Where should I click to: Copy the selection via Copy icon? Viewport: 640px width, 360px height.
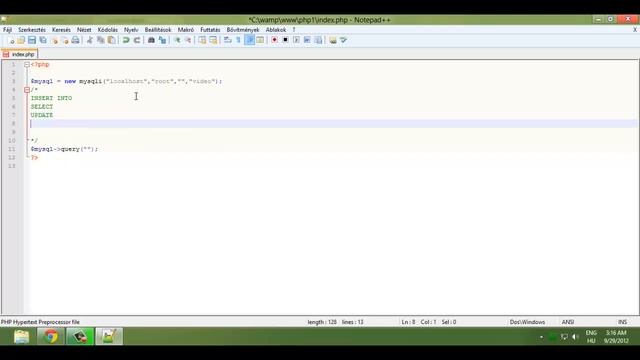[x=100, y=40]
